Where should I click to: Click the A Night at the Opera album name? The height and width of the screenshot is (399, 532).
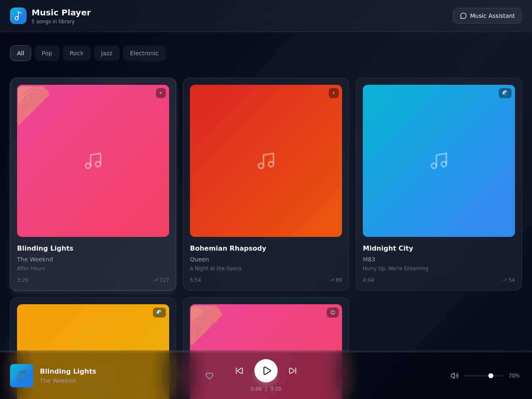pyautogui.click(x=216, y=268)
